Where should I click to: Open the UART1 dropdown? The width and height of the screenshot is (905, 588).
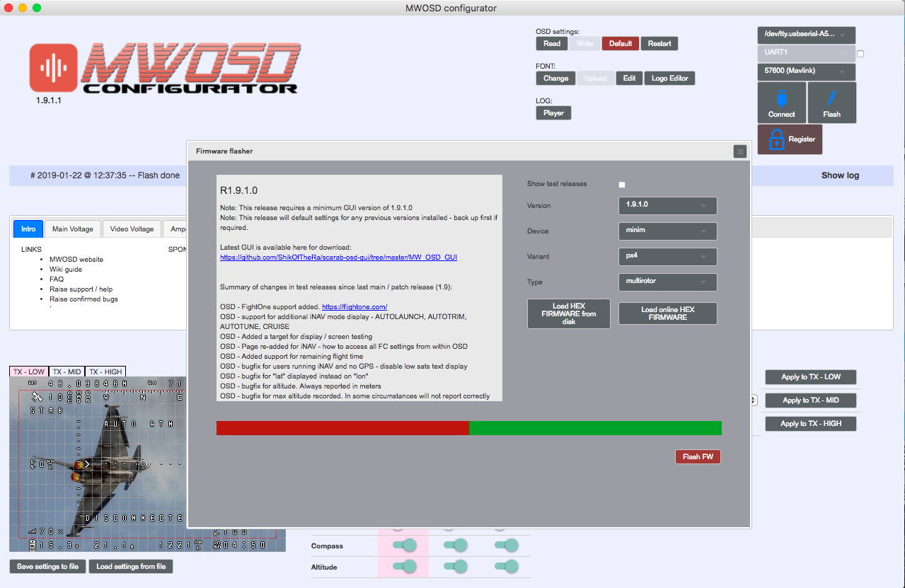click(x=806, y=53)
